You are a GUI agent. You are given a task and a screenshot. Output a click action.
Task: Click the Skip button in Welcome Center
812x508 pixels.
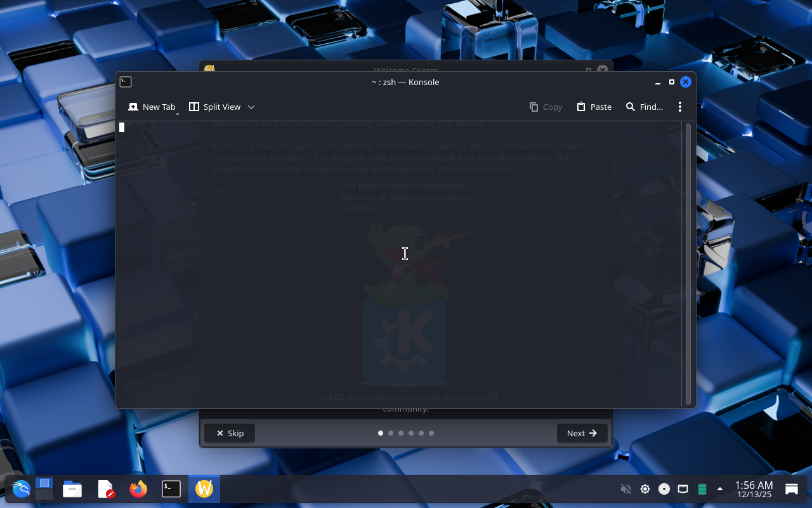click(x=230, y=433)
